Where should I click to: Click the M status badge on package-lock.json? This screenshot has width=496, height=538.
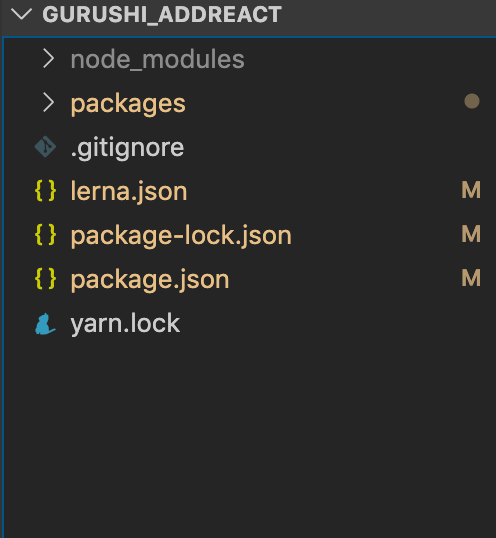click(471, 234)
